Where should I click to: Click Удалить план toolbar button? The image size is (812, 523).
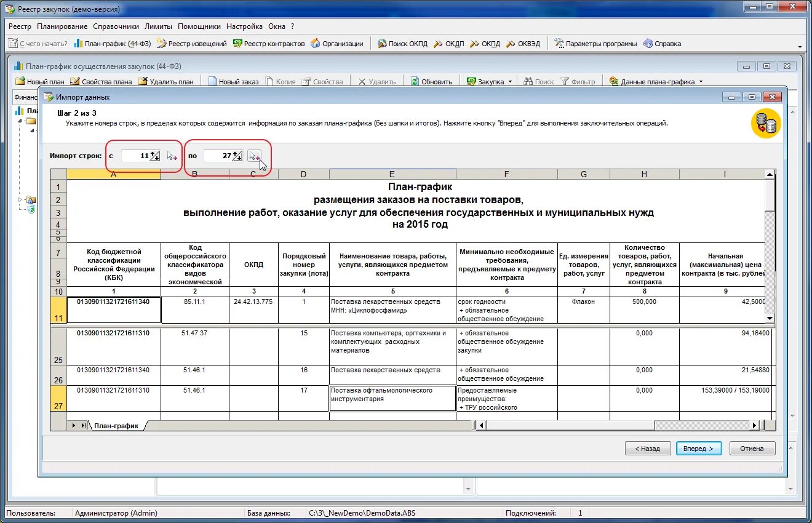coord(166,81)
